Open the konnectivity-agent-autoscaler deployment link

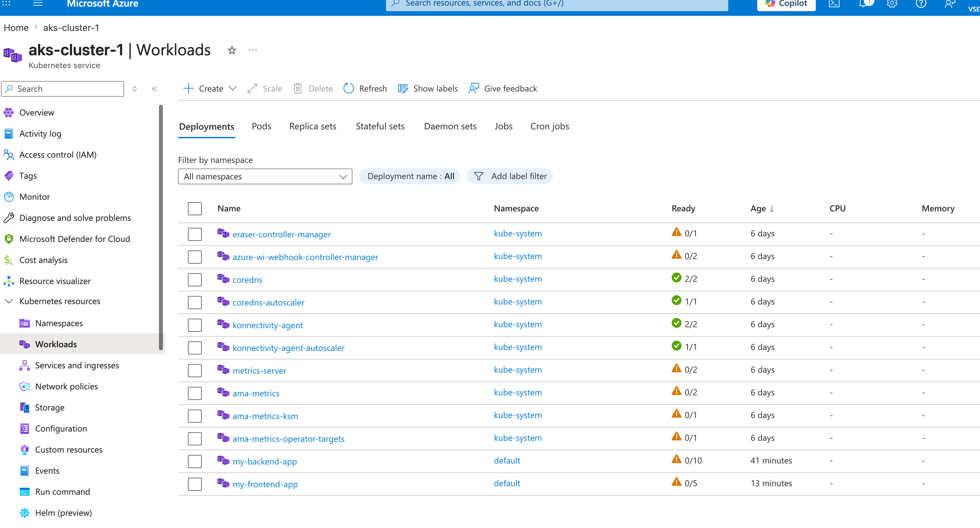(x=288, y=348)
